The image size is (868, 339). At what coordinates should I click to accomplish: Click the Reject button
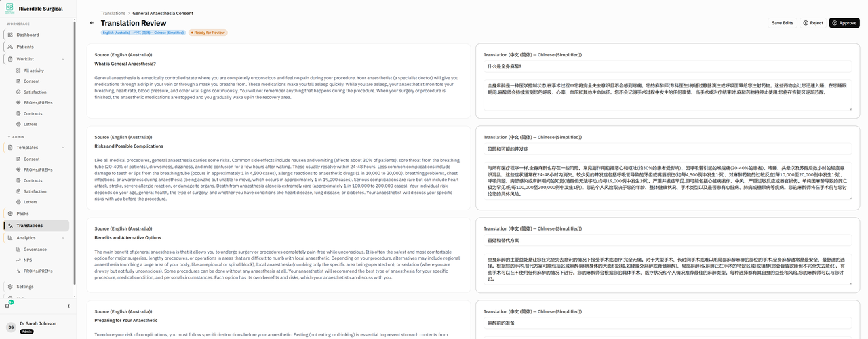click(x=813, y=23)
